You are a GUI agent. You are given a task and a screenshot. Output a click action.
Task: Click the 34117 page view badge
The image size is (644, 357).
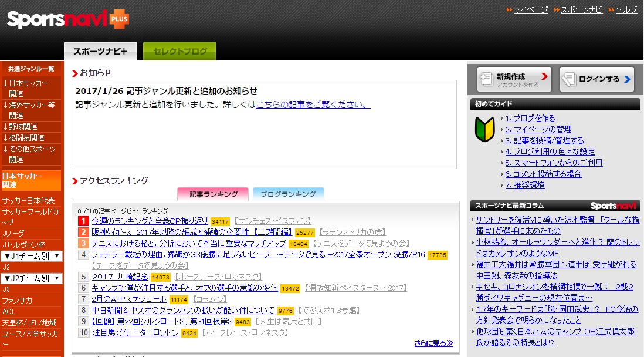[220, 222]
